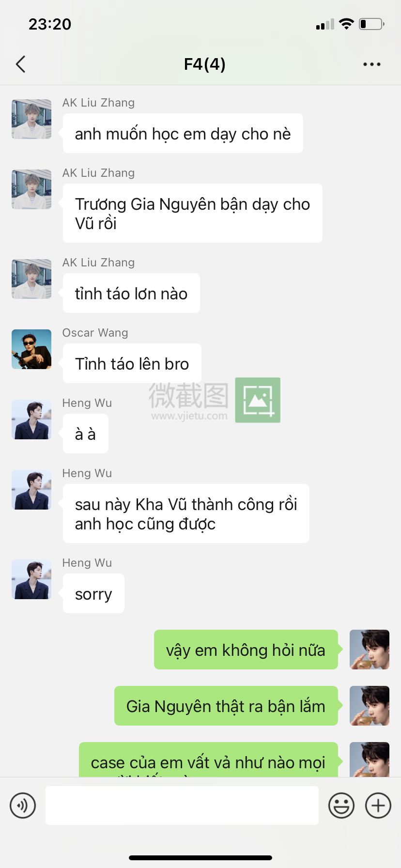Viewport: 401px width, 868px height.
Task: Tap the battery indicator in status bar
Action: (372, 24)
